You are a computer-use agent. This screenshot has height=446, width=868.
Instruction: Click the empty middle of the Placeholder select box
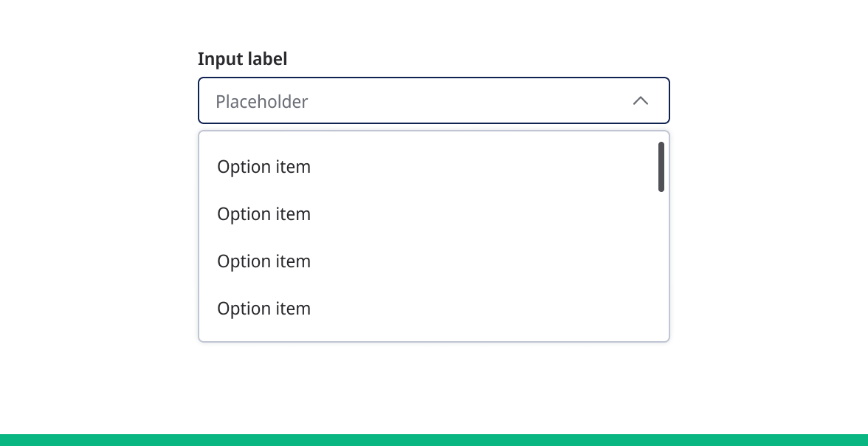(x=458, y=100)
